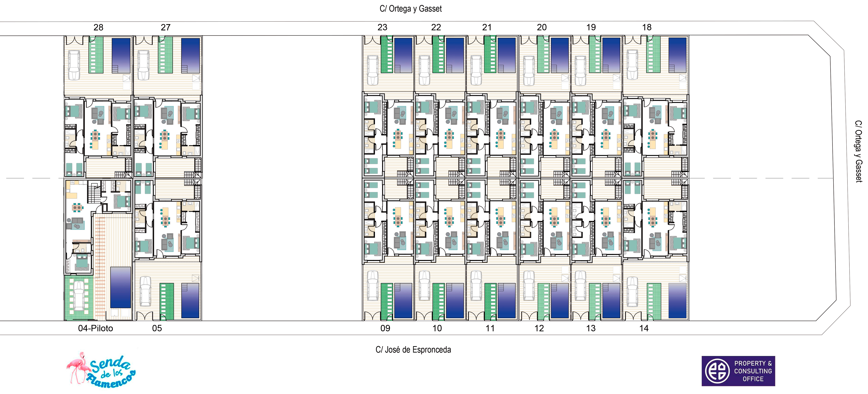
Task: Click the pool in plot 09
Action: [403, 300]
